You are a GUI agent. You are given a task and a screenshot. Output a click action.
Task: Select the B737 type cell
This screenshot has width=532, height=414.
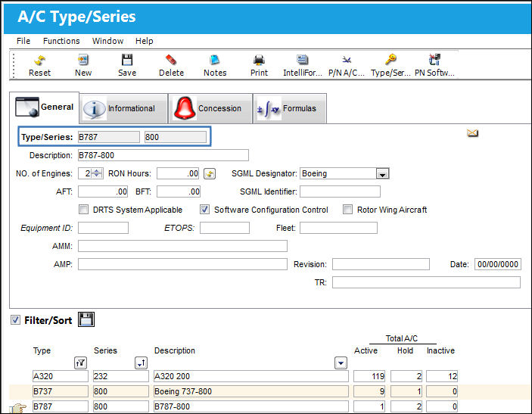tap(61, 391)
